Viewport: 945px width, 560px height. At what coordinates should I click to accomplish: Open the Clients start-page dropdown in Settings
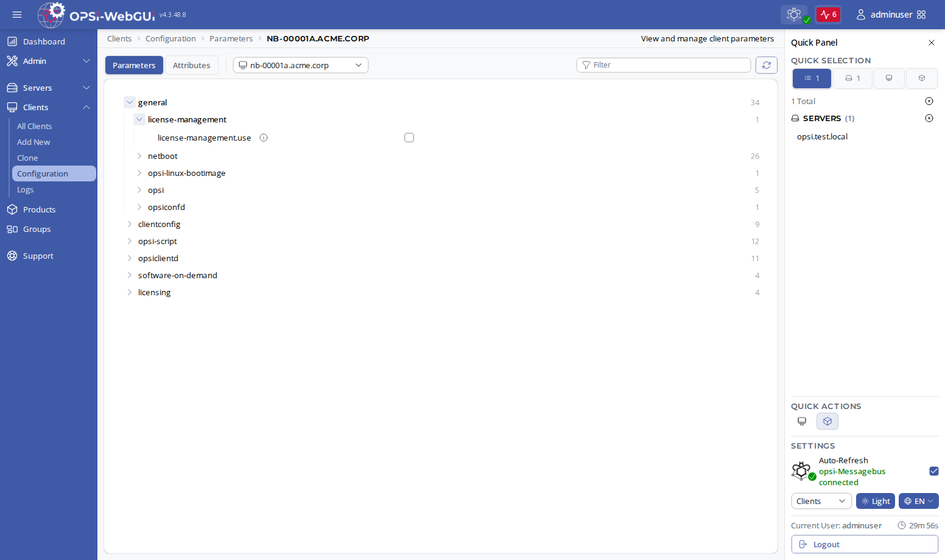(821, 501)
